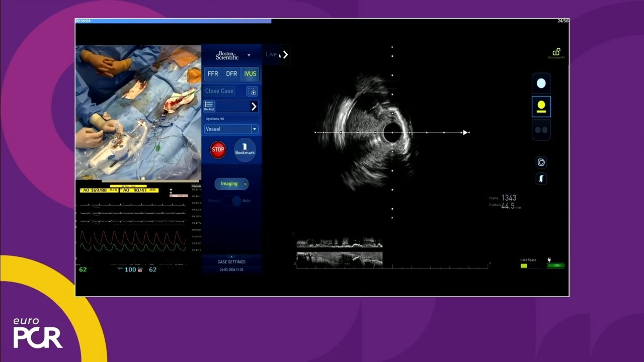
Task: Click the date 24-03-2026 11:03
Action: click(x=231, y=270)
